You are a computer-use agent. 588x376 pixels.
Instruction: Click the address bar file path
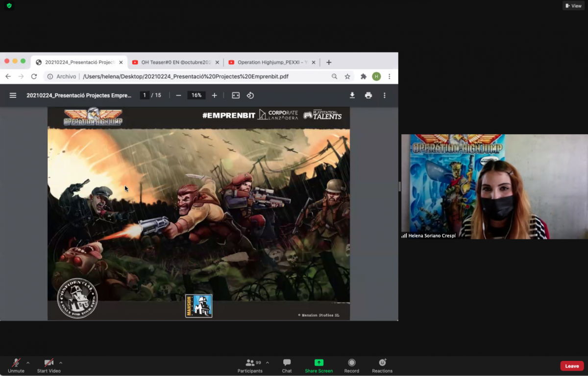click(186, 76)
